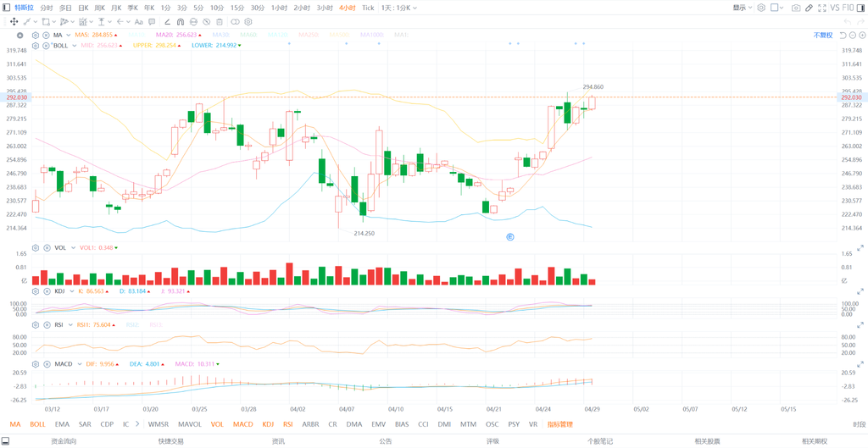Open VOL indicator settings gear
Image resolution: width=868 pixels, height=448 pixels.
coord(36,248)
